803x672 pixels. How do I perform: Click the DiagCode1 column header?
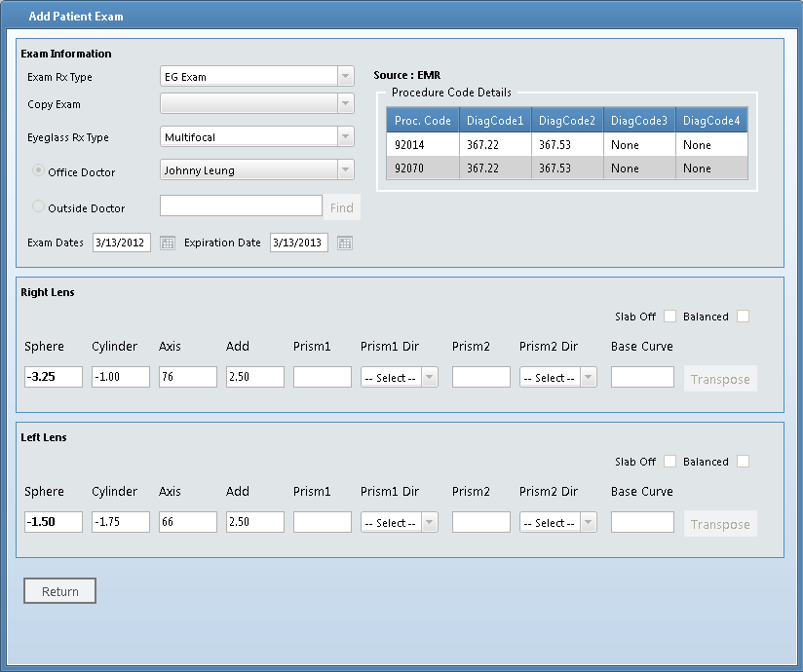(x=495, y=120)
